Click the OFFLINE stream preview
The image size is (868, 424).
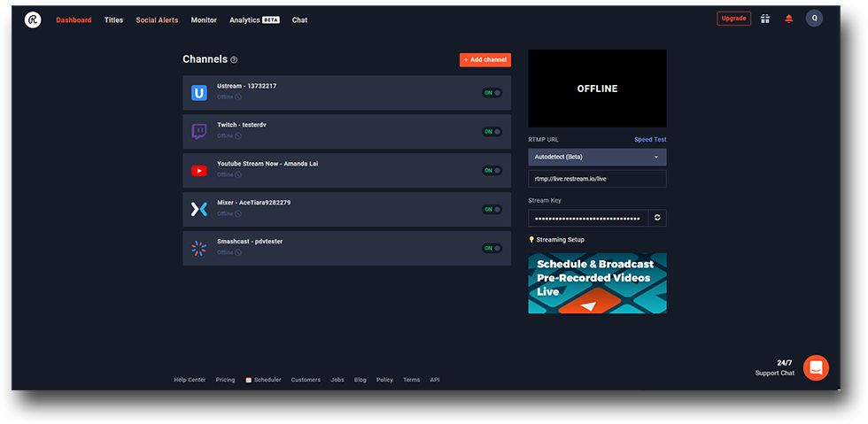pyautogui.click(x=597, y=89)
